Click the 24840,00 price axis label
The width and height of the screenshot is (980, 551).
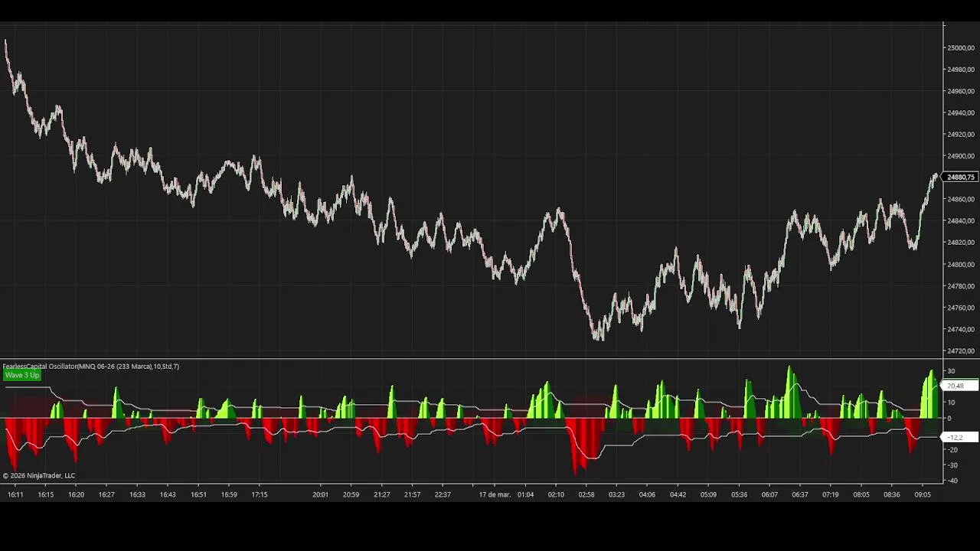point(961,221)
